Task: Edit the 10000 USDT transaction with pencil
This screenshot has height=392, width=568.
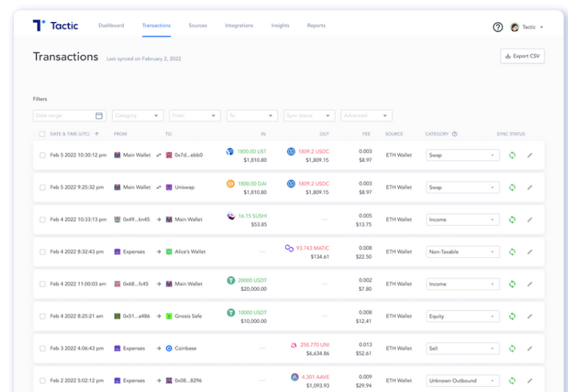Action: pos(530,317)
